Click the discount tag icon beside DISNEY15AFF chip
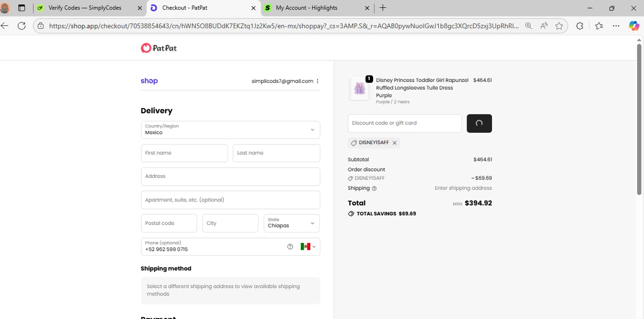644x319 pixels. click(x=354, y=143)
